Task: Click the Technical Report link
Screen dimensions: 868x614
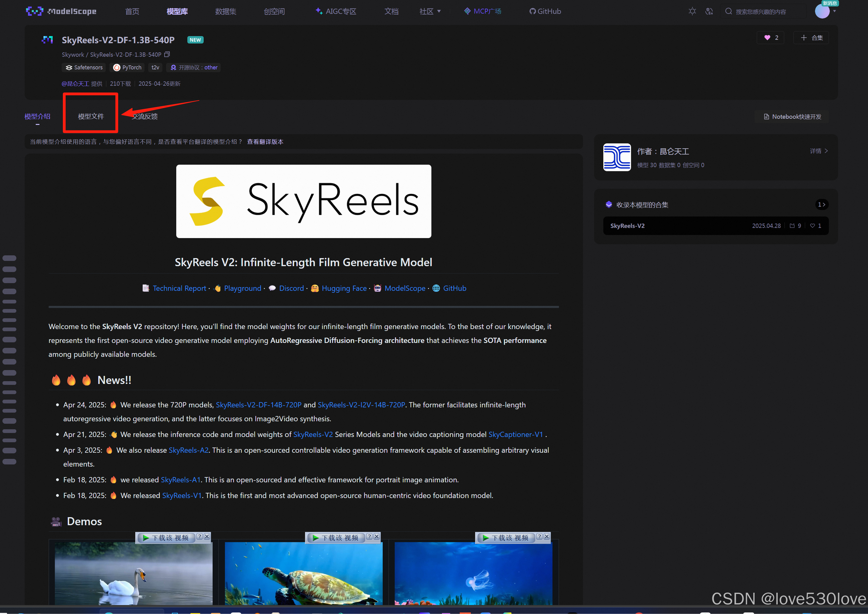Action: (x=179, y=288)
